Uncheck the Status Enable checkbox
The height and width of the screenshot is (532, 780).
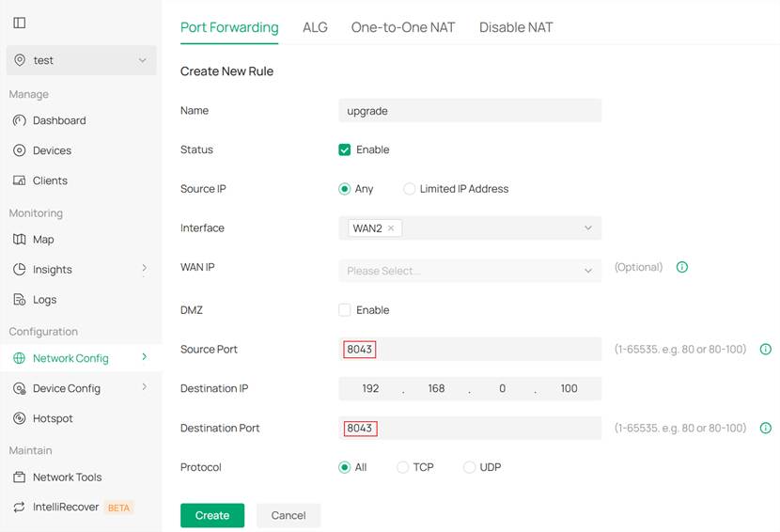pos(345,150)
